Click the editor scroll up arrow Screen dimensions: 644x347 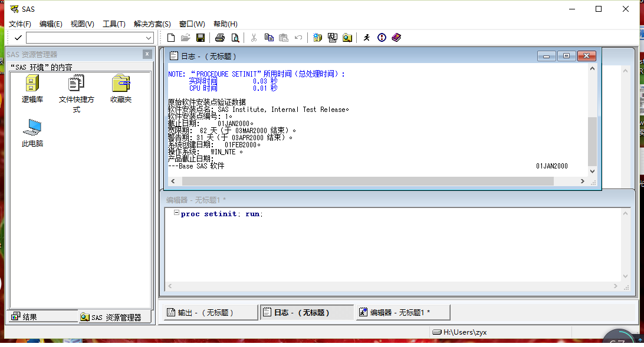click(x=625, y=213)
